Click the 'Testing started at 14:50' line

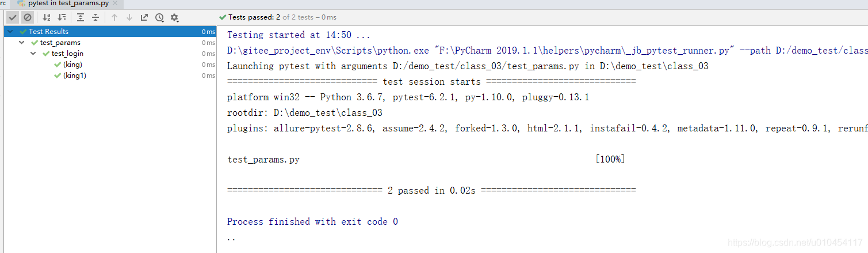299,35
